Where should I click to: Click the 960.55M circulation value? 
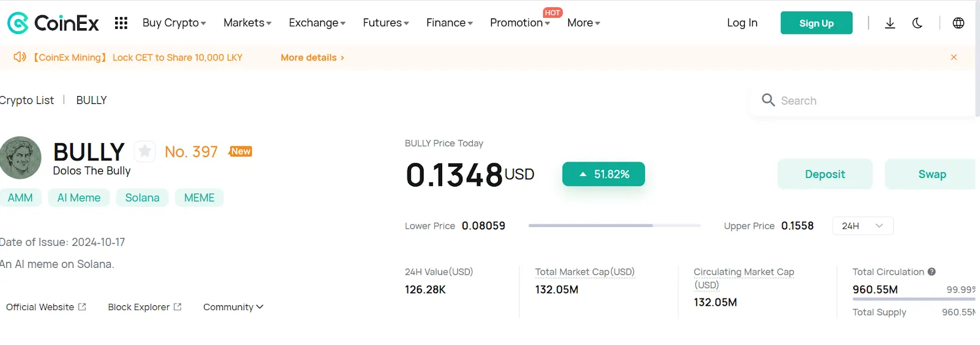(875, 289)
